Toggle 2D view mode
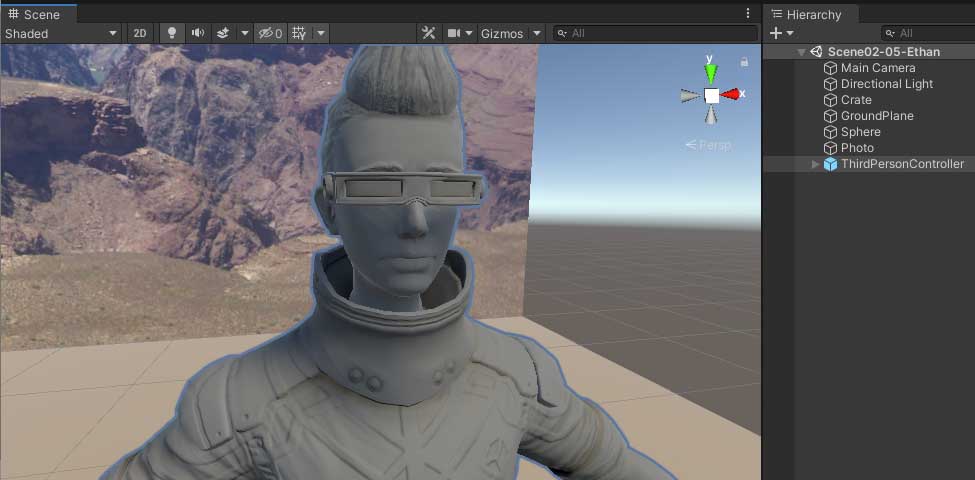The image size is (975, 480). [140, 34]
